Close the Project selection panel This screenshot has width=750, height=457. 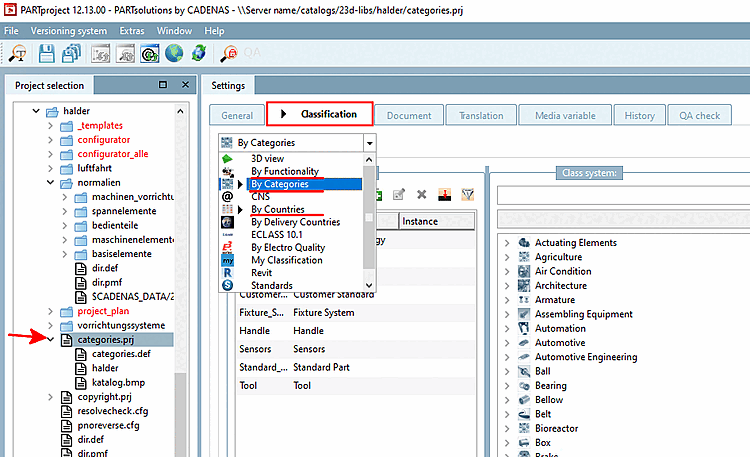coord(186,85)
